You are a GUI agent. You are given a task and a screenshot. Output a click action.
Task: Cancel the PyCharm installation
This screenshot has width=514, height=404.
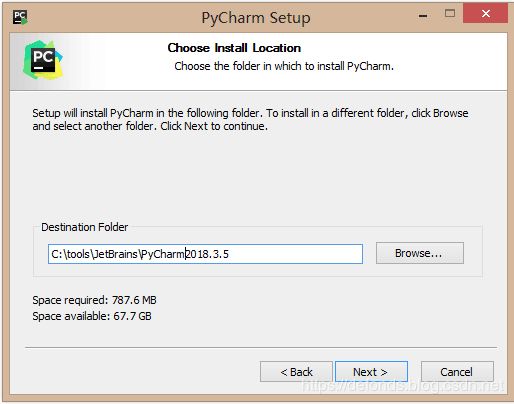(x=457, y=372)
